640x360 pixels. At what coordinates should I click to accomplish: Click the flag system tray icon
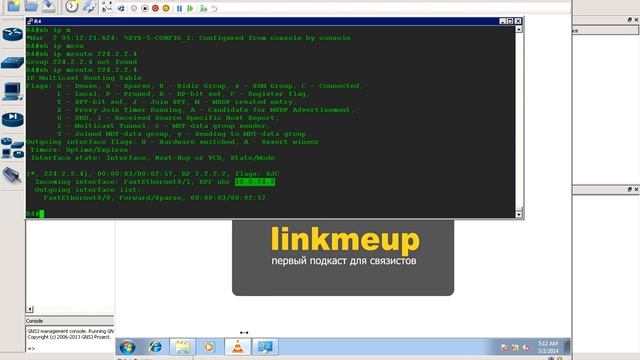[515, 348]
